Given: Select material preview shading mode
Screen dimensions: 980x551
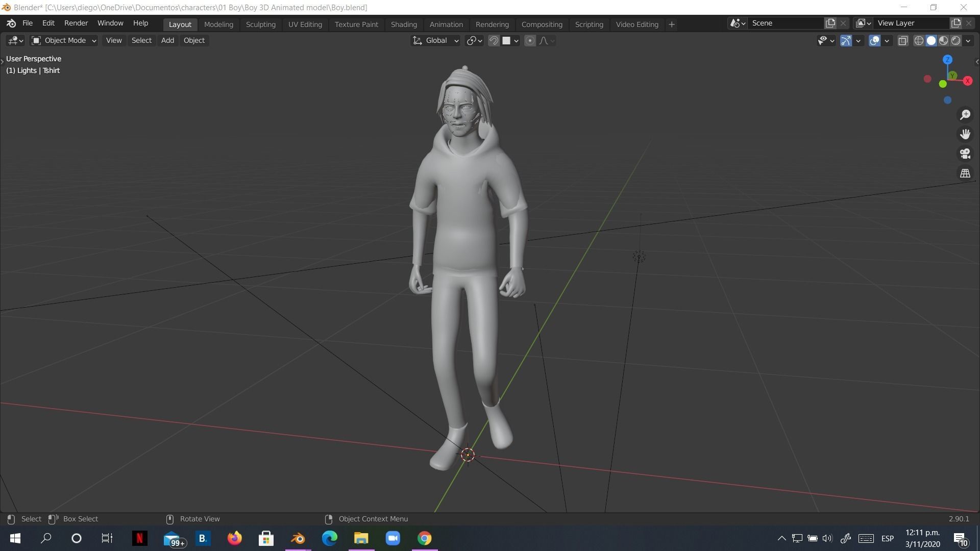Looking at the screenshot, I should point(944,41).
